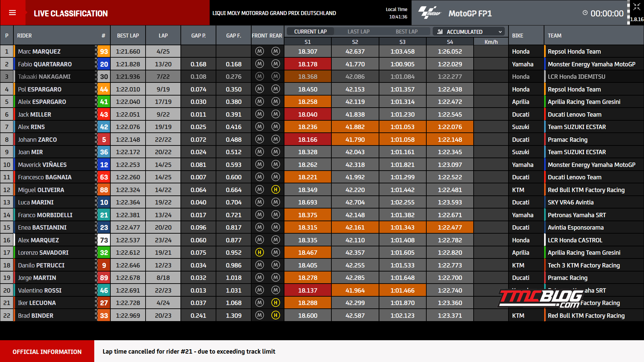Open the ACCUMULATED dropdown
The width and height of the screenshot is (644, 362).
tap(469, 32)
